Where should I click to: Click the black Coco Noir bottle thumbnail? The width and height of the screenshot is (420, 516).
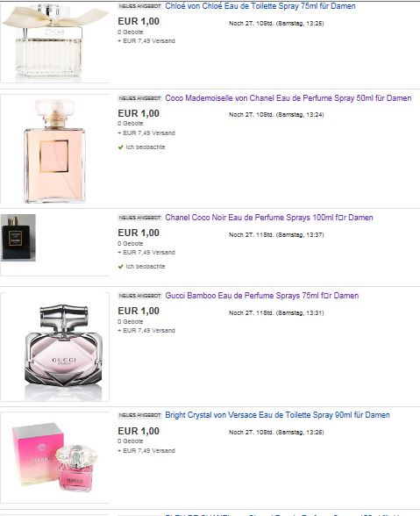click(x=18, y=238)
